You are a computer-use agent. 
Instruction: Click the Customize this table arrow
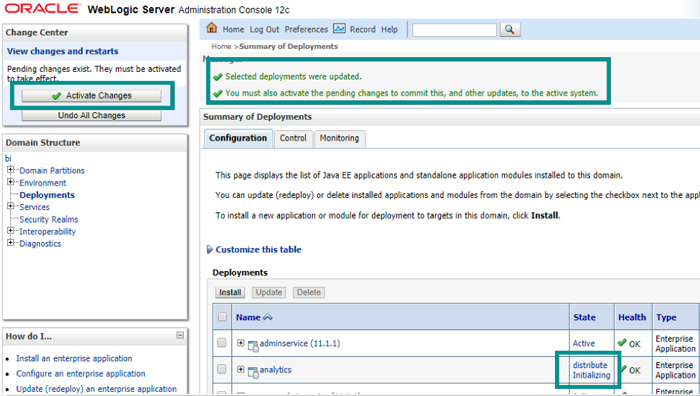coord(210,250)
